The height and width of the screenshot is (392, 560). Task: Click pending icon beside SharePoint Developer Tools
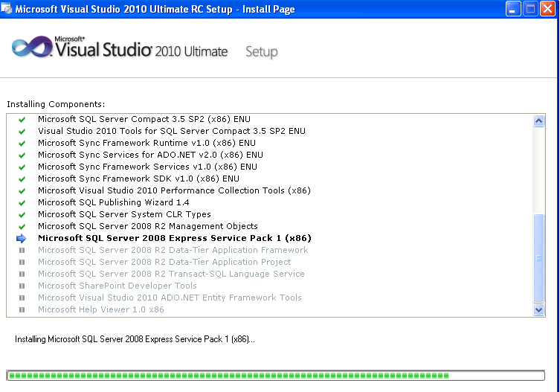[22, 286]
